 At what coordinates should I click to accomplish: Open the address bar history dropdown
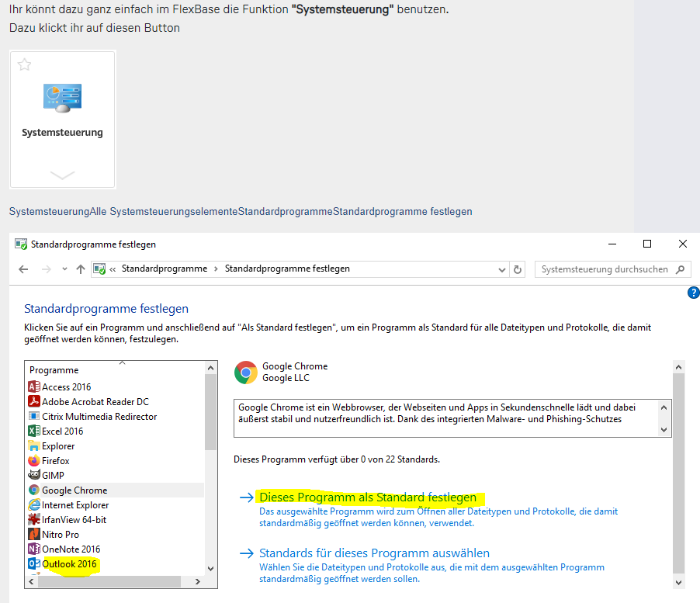pyautogui.click(x=501, y=269)
